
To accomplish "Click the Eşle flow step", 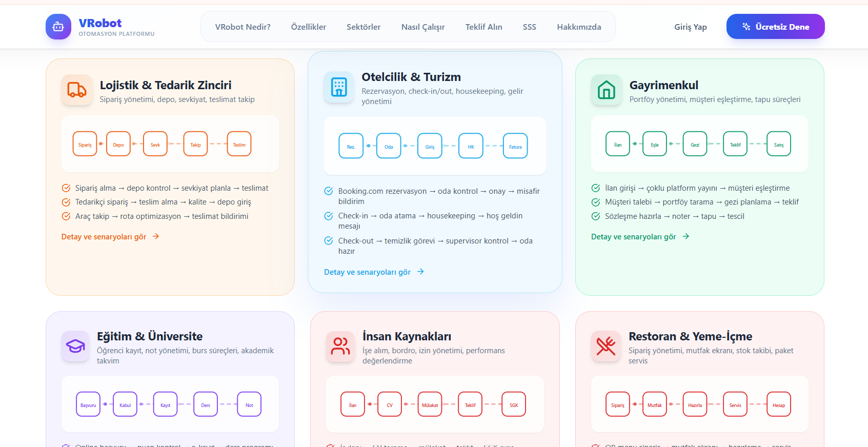I will 655,144.
